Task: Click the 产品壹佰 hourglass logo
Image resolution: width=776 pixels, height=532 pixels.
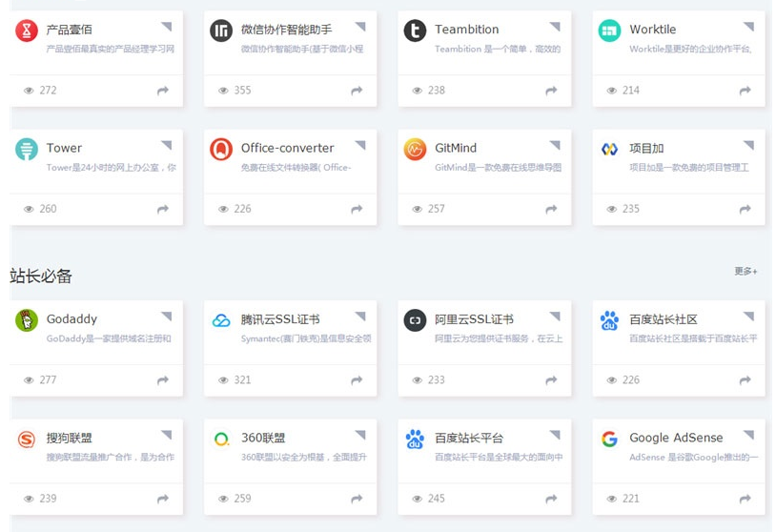Action: (x=27, y=31)
